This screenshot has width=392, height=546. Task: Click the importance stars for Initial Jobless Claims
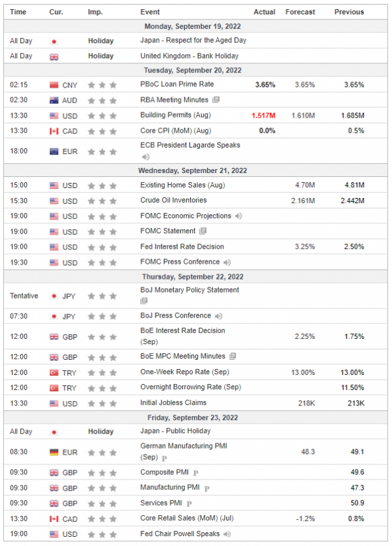102,404
